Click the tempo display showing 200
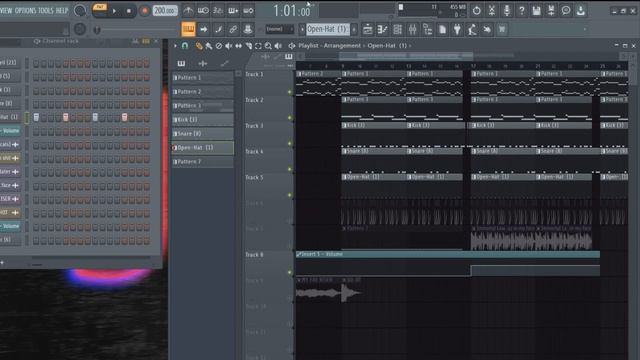640x360 pixels. pyautogui.click(x=164, y=11)
